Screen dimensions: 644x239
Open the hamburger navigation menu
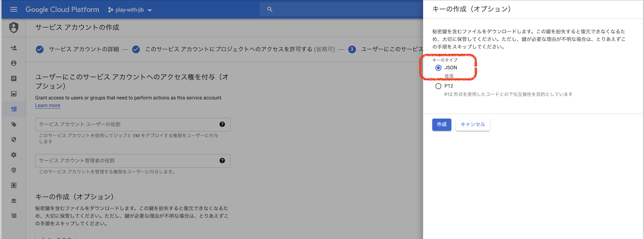pyautogui.click(x=14, y=9)
